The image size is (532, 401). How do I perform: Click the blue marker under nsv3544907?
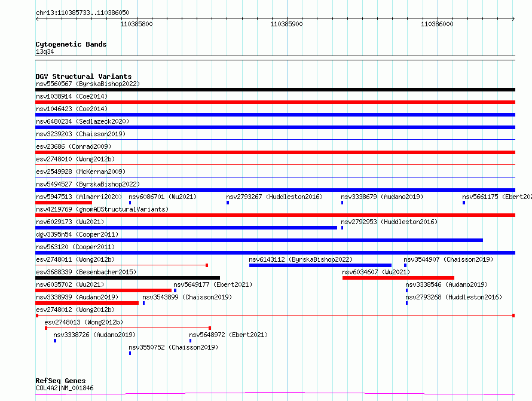(x=405, y=265)
